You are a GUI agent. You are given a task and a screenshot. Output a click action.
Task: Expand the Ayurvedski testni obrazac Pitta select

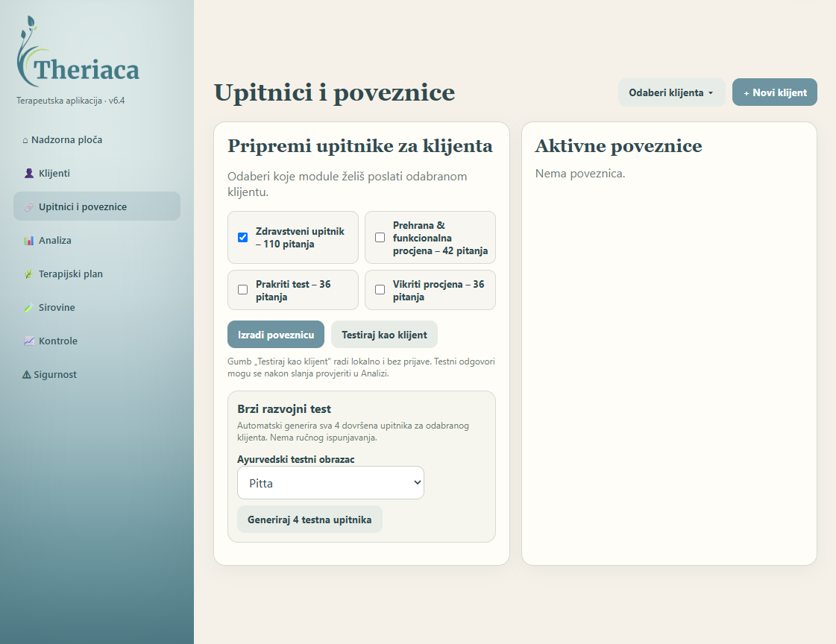point(330,483)
